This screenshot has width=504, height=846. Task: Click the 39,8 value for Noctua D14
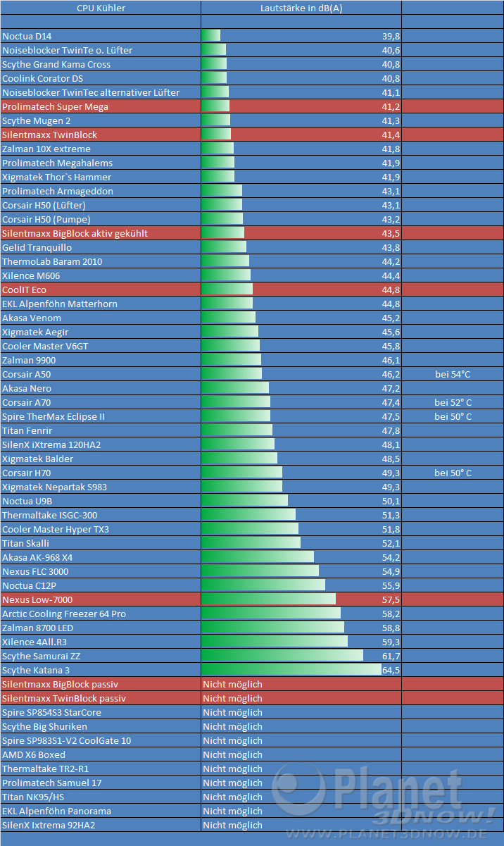(391, 36)
